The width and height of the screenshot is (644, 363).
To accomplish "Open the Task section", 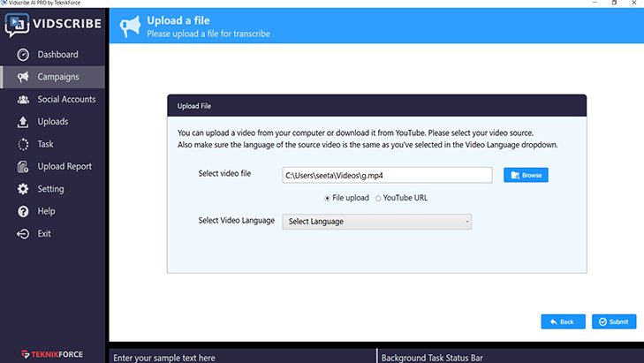I will click(53, 144).
